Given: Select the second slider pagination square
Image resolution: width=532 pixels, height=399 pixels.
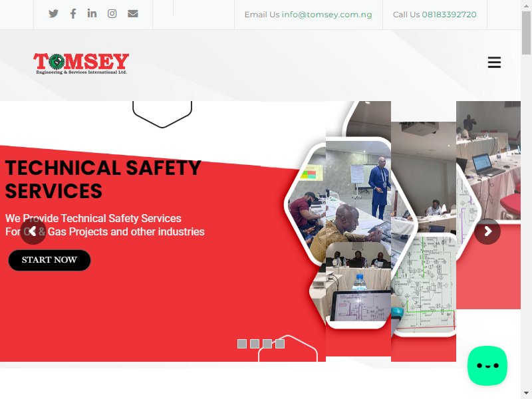Looking at the screenshot, I should click(x=255, y=344).
